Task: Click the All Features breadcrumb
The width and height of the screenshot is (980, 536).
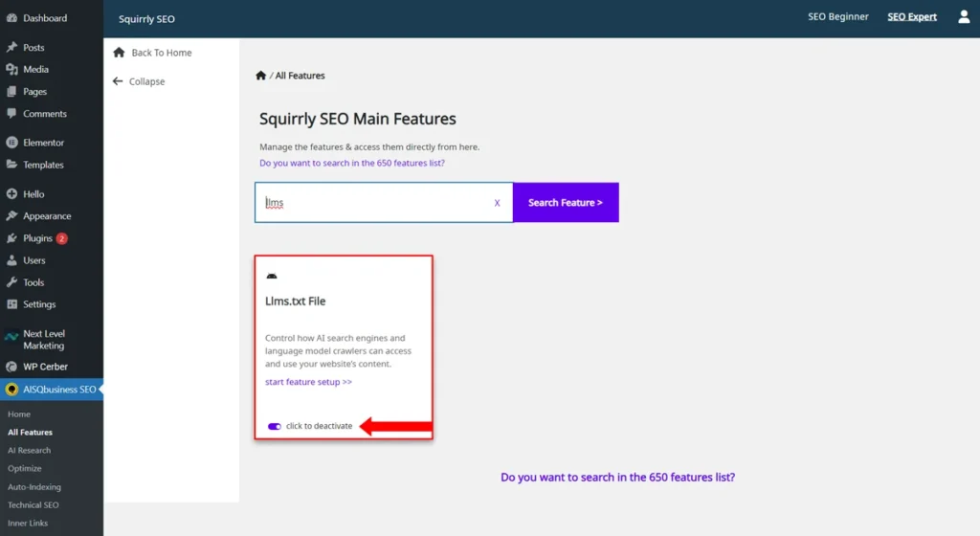Action: pyautogui.click(x=300, y=76)
